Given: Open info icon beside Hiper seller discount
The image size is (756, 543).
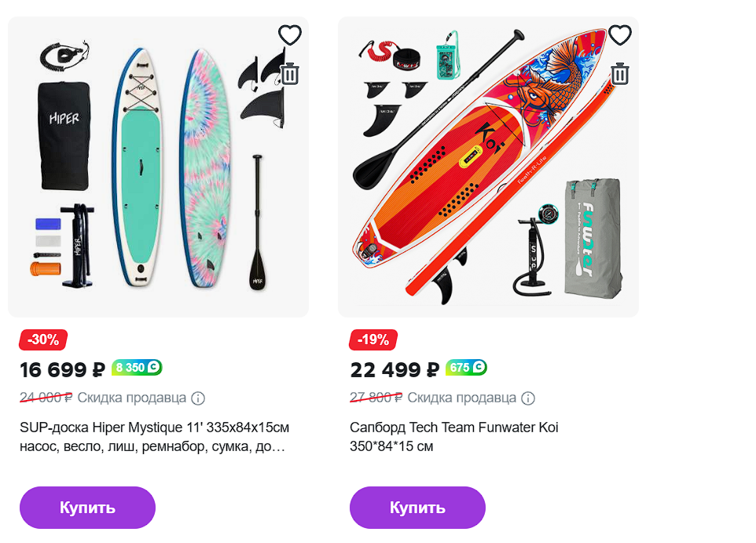Looking at the screenshot, I should (198, 398).
